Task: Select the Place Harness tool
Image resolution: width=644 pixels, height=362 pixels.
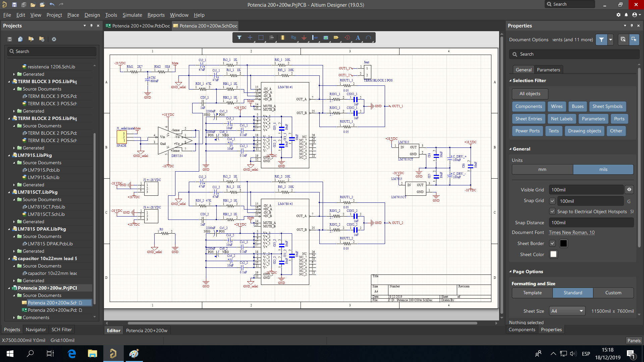Action: (315, 38)
